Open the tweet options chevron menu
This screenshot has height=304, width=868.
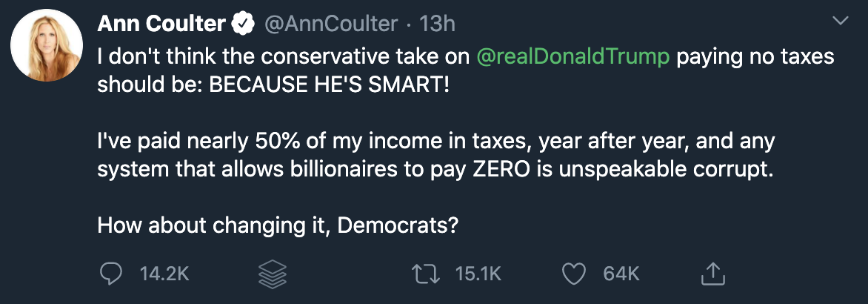(840, 22)
